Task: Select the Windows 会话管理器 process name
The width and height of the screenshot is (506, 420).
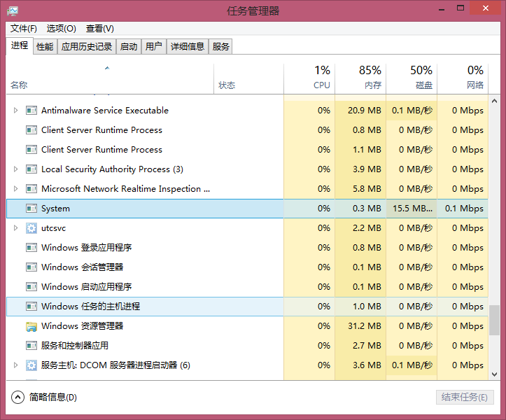Action: click(83, 267)
